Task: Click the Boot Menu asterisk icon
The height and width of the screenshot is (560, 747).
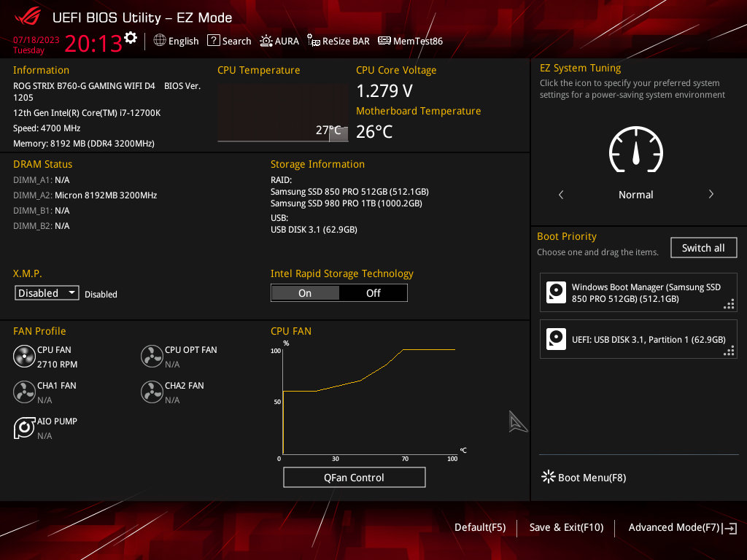Action: (x=549, y=477)
